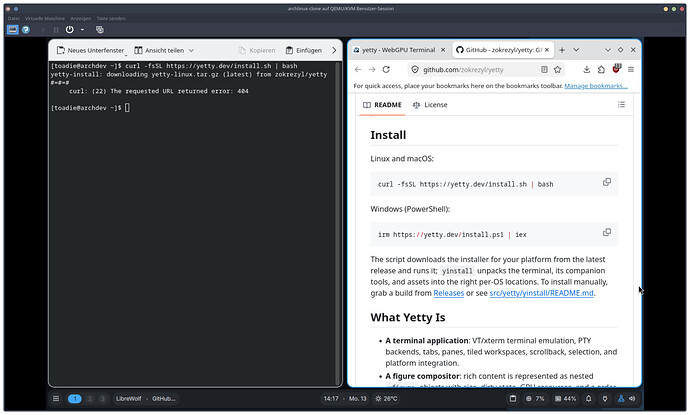Go back in browser history
This screenshot has width=690, height=415.
coord(358,70)
